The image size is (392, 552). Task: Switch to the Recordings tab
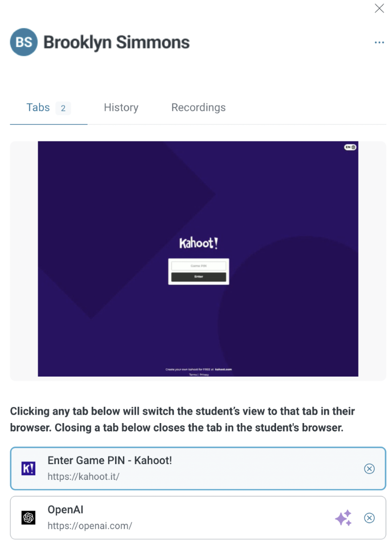198,108
